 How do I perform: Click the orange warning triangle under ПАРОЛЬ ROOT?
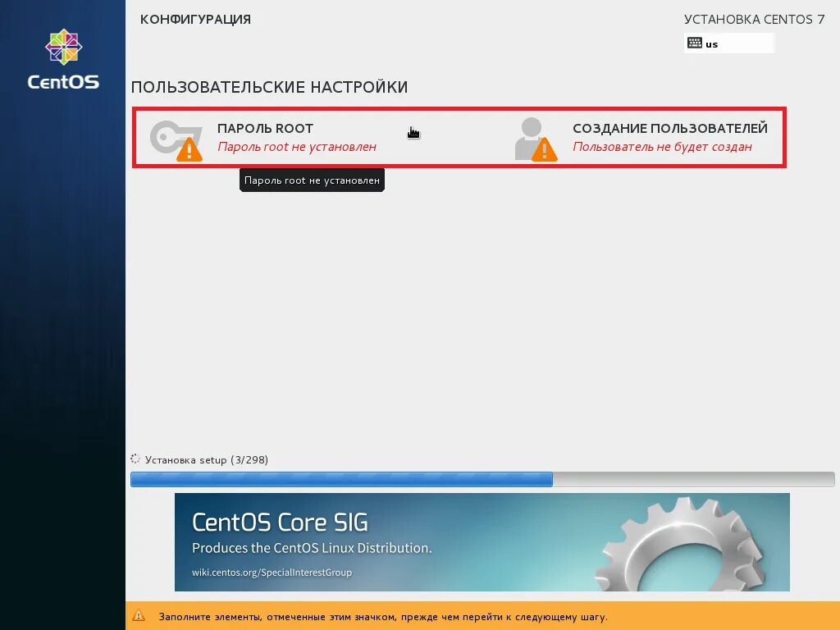[187, 152]
